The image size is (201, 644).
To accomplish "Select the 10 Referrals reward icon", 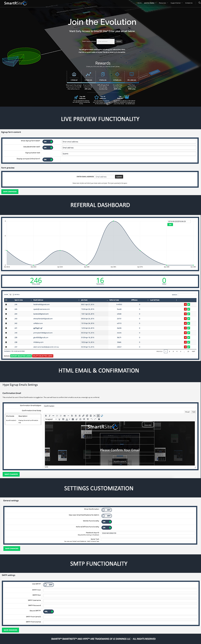I will click(x=117, y=74).
